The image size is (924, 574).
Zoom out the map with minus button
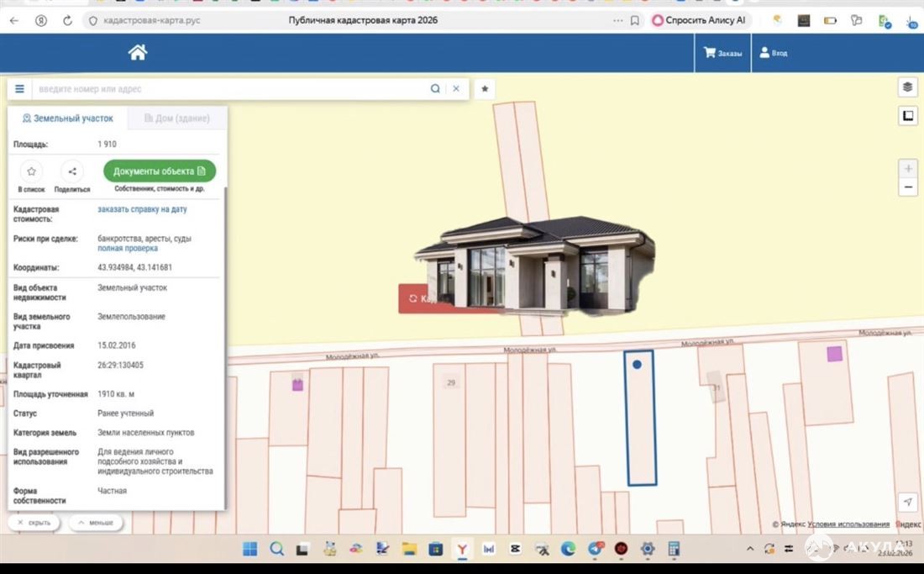point(907,187)
